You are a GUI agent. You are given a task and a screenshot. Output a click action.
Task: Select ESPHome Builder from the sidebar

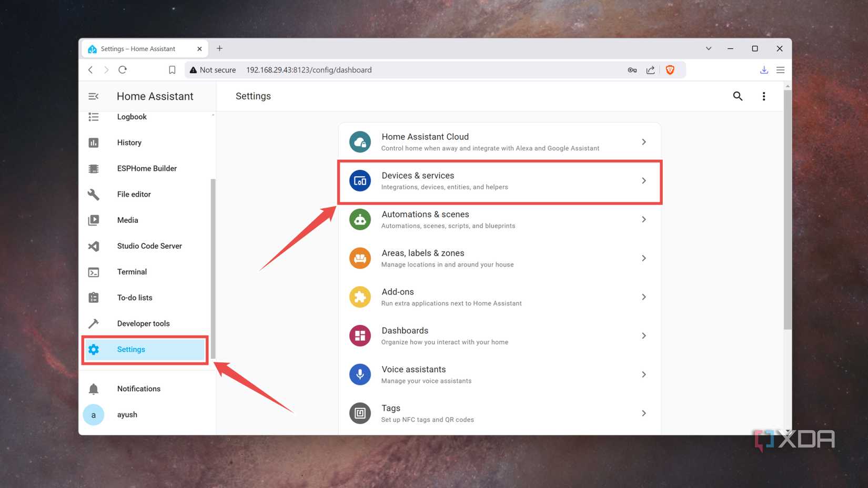[x=147, y=168]
